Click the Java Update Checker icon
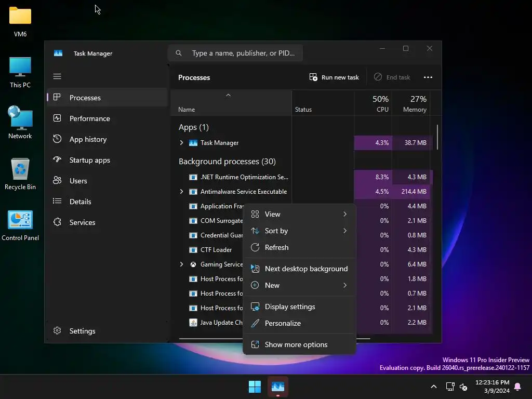The image size is (532, 399). point(193,322)
